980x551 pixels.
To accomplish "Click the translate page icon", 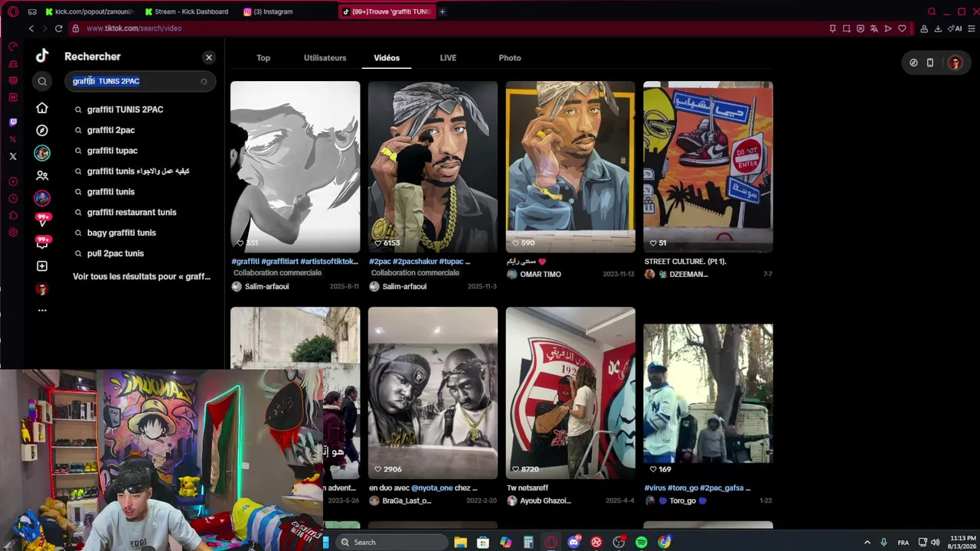I will tap(874, 28).
